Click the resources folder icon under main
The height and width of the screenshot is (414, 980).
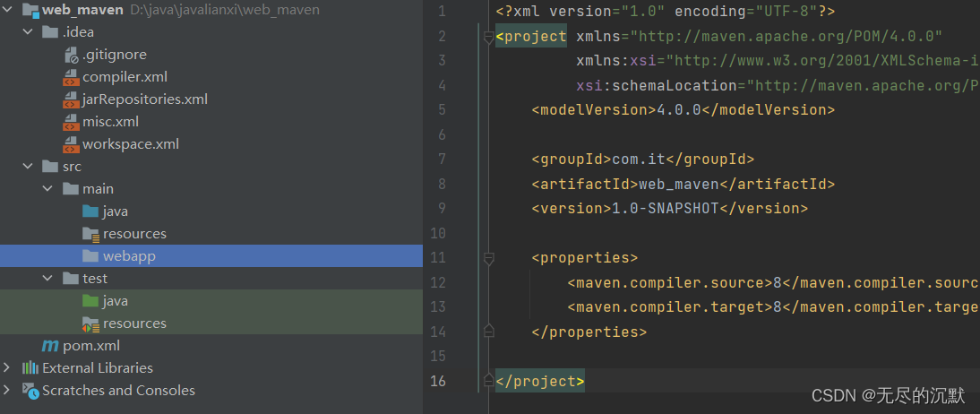click(91, 234)
